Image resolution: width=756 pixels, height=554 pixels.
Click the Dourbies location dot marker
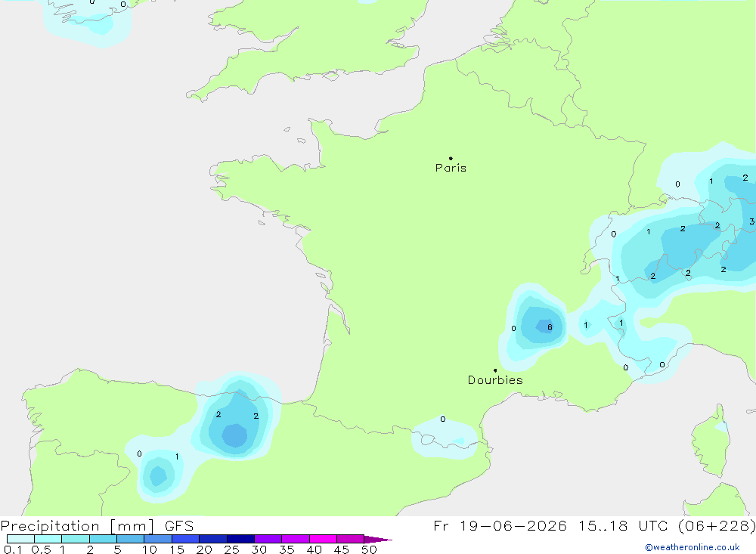tap(495, 370)
